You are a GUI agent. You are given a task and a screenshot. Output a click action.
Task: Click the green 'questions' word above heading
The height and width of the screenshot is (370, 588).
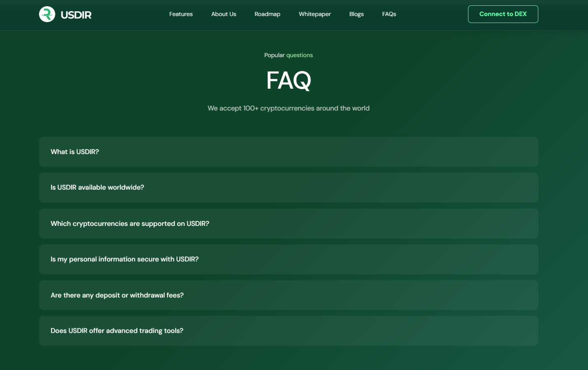pyautogui.click(x=300, y=55)
